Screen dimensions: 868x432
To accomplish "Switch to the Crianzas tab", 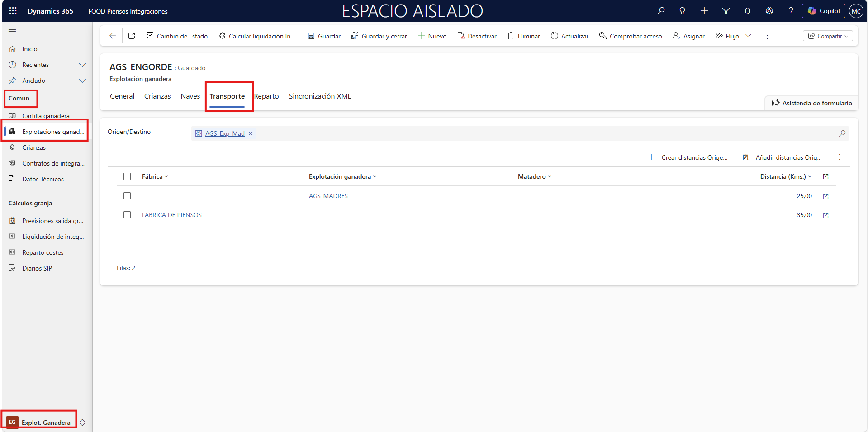I will click(157, 96).
